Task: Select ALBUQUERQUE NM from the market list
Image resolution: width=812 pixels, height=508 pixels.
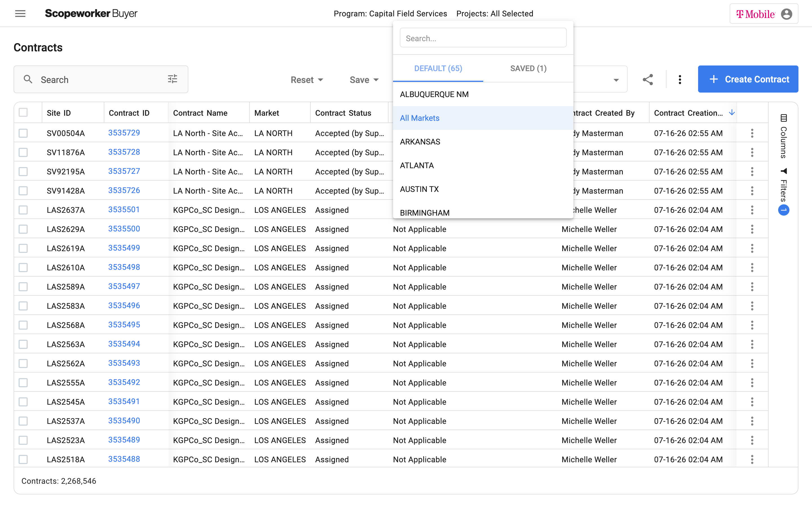Action: pos(483,95)
